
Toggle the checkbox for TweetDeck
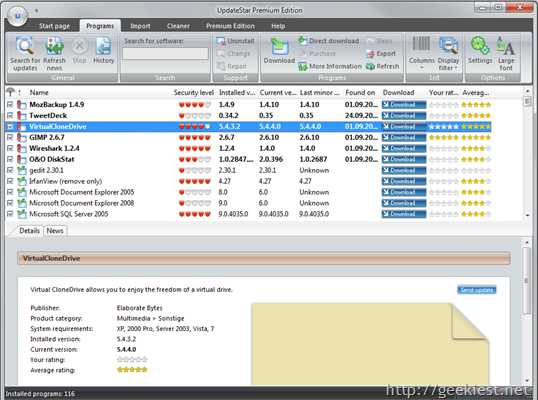[10, 115]
